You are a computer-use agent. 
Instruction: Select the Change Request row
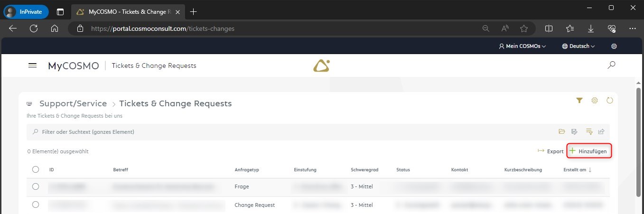click(36, 205)
